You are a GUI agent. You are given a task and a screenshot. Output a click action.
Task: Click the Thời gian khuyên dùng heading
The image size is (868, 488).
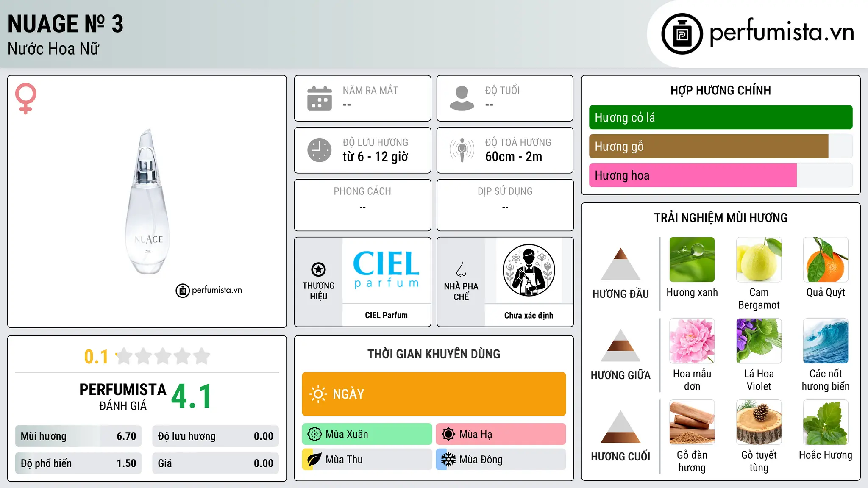coord(434,354)
